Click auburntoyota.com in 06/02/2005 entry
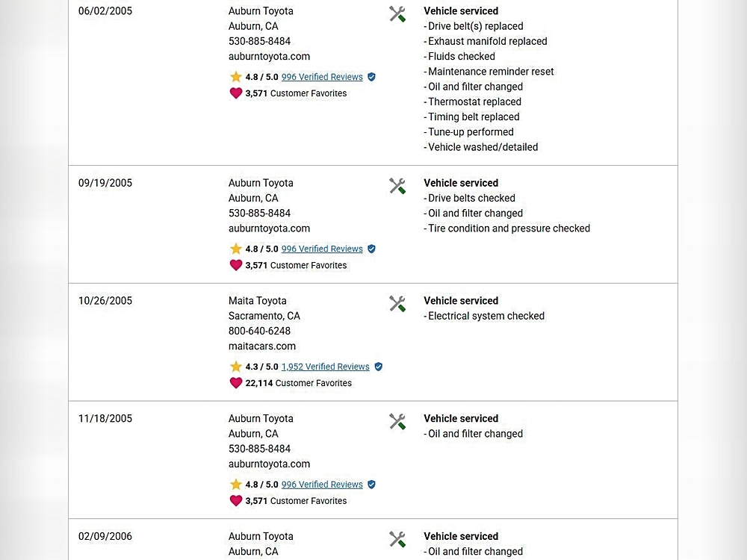747x560 pixels. click(269, 56)
